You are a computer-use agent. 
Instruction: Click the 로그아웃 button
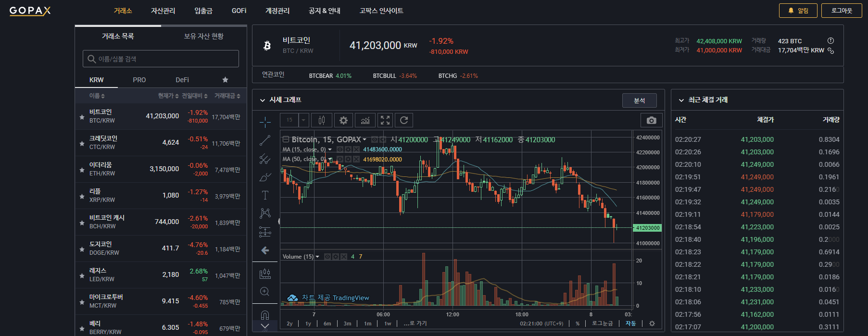point(842,11)
